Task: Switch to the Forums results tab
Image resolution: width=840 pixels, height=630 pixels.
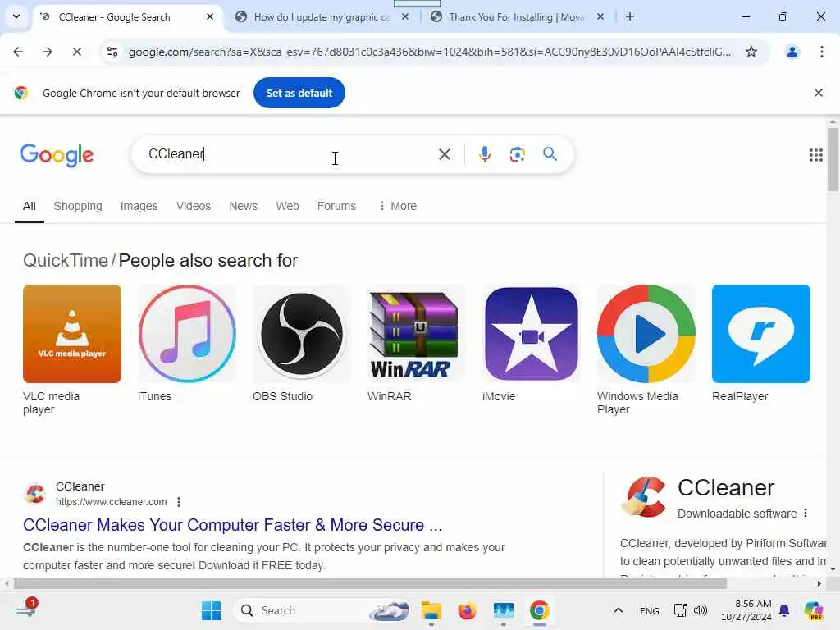Action: [336, 206]
